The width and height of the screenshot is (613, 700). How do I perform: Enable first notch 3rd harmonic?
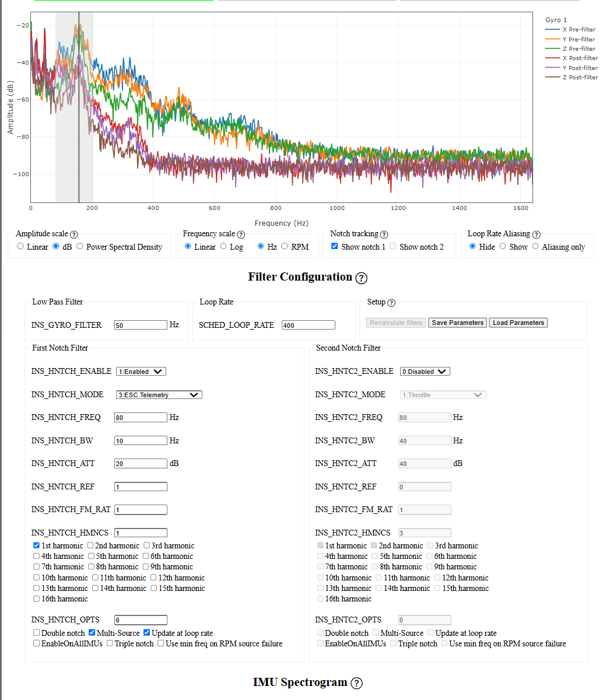coord(147,545)
